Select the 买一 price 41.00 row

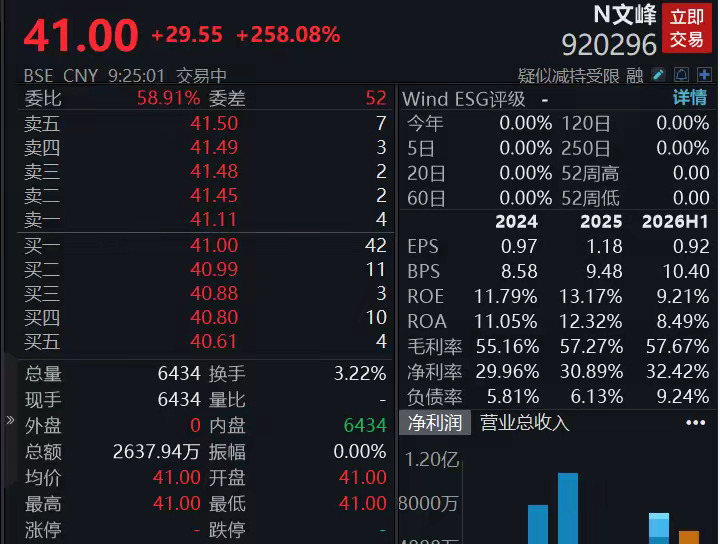[x=205, y=246]
